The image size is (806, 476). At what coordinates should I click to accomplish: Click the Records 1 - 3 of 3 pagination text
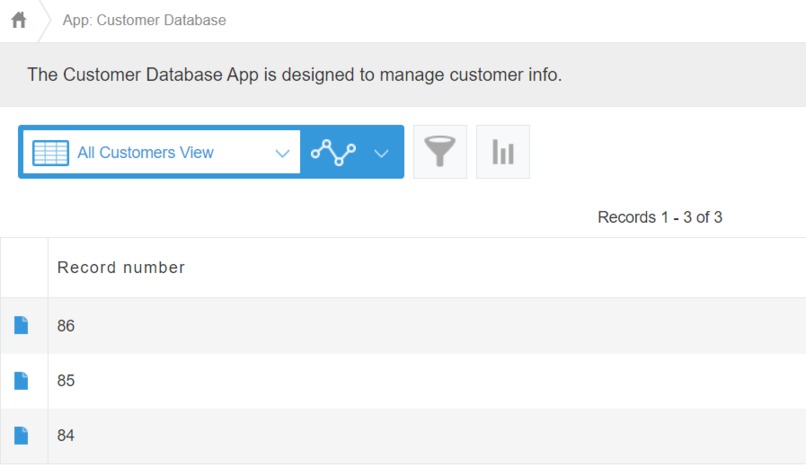click(x=659, y=217)
